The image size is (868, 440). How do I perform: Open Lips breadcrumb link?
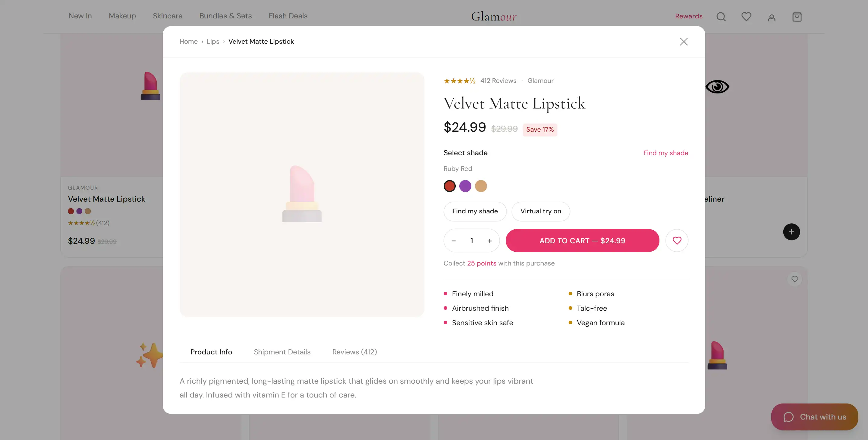click(x=212, y=42)
